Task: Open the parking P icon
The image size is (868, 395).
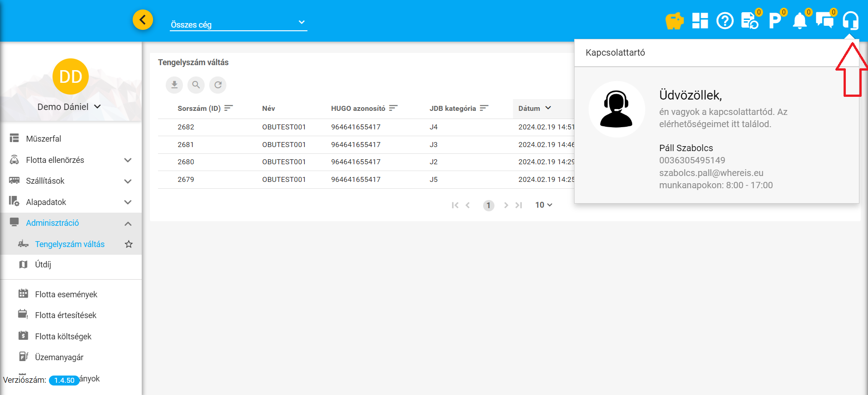Action: [775, 21]
